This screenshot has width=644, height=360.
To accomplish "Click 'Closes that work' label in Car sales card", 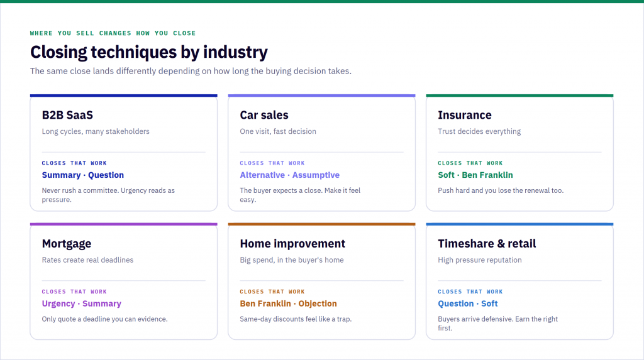I will 272,163.
